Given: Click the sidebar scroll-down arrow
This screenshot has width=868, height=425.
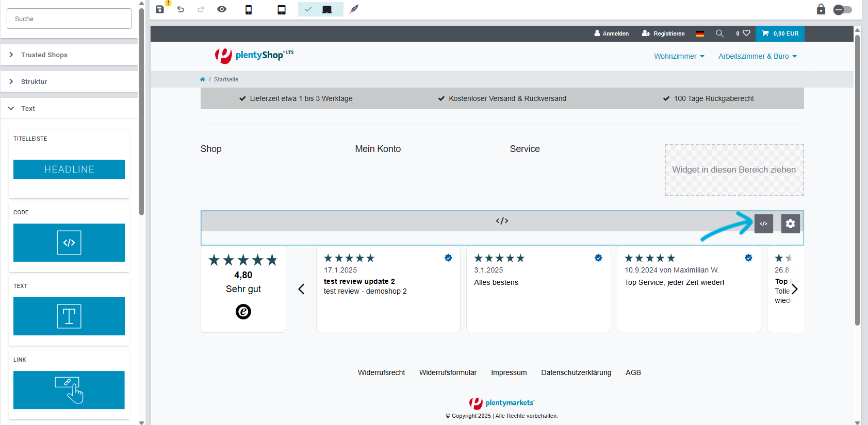Looking at the screenshot, I should pos(141,422).
